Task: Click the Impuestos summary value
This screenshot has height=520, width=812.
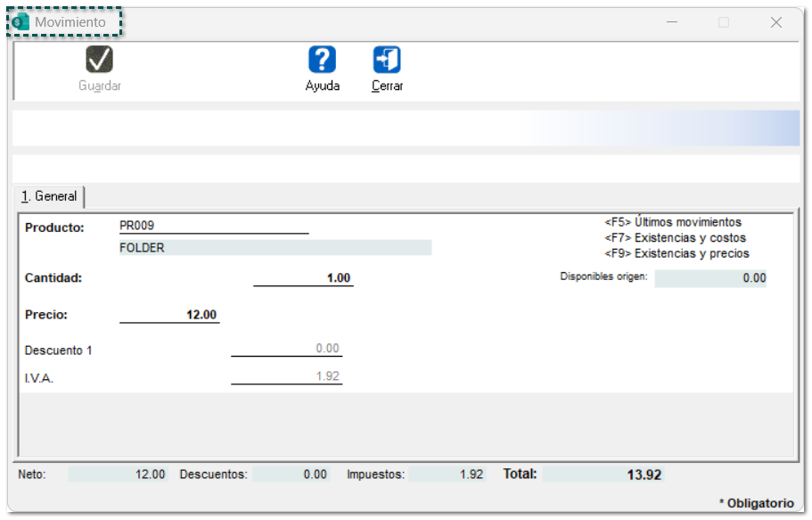Action: (x=447, y=475)
